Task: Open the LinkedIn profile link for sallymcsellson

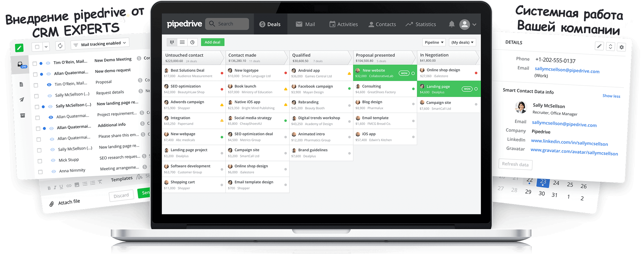Action: click(x=569, y=142)
